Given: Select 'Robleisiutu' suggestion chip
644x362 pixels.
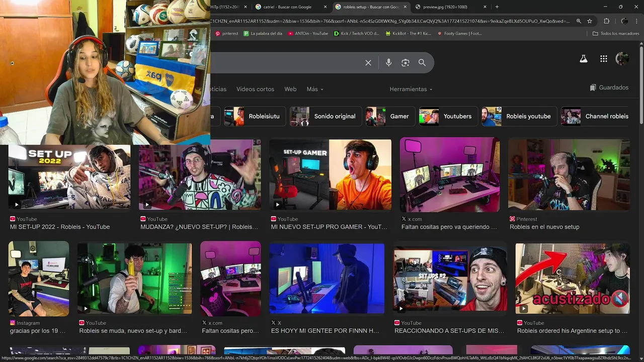Looking at the screenshot, I should [255, 116].
